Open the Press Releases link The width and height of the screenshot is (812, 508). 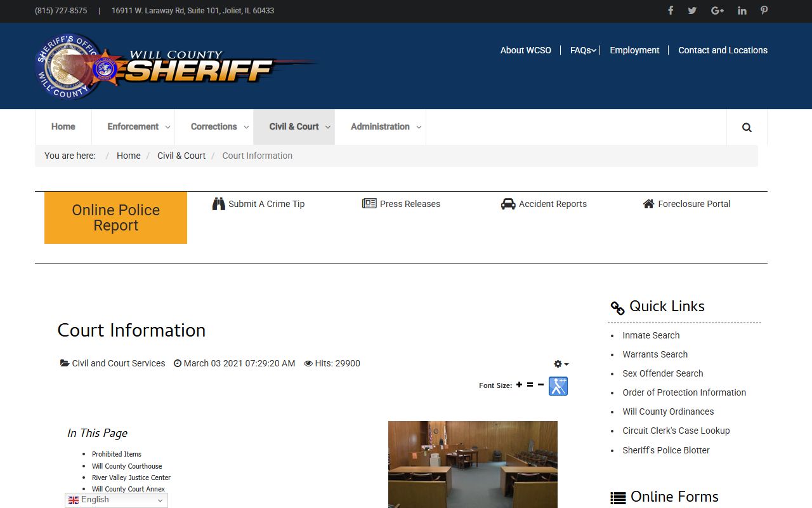pos(410,204)
